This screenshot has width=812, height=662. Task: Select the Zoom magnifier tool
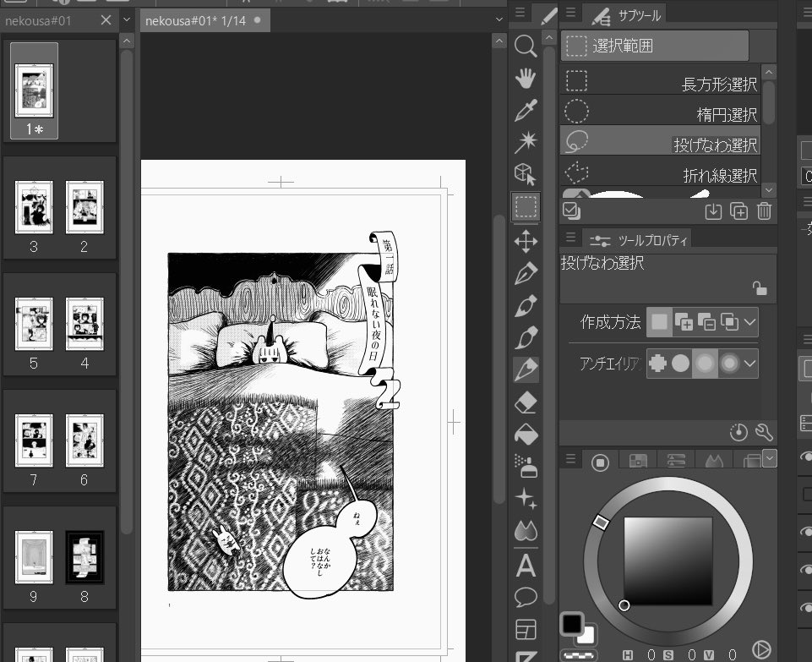pyautogui.click(x=526, y=47)
